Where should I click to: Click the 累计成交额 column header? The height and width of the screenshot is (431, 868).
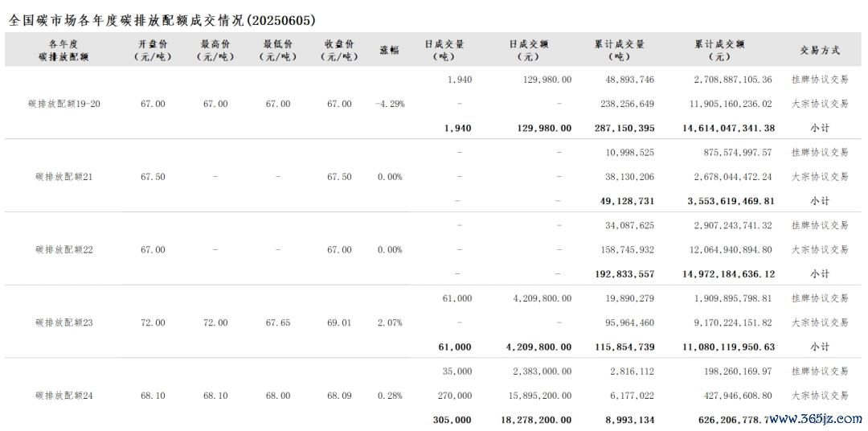tap(719, 50)
